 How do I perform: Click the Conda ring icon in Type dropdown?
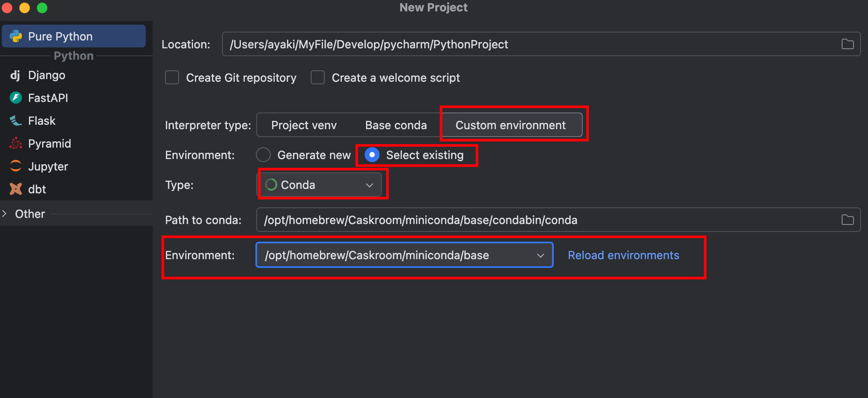(x=271, y=185)
